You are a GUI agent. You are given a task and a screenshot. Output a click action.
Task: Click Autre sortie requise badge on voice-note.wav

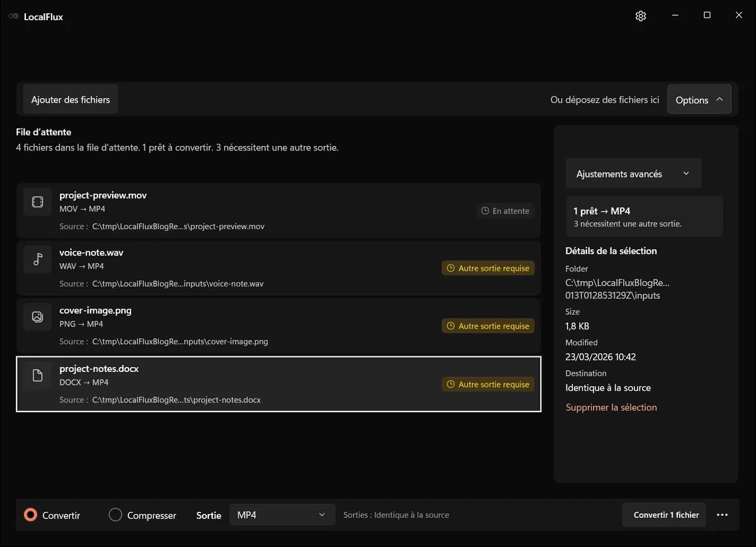pos(488,268)
